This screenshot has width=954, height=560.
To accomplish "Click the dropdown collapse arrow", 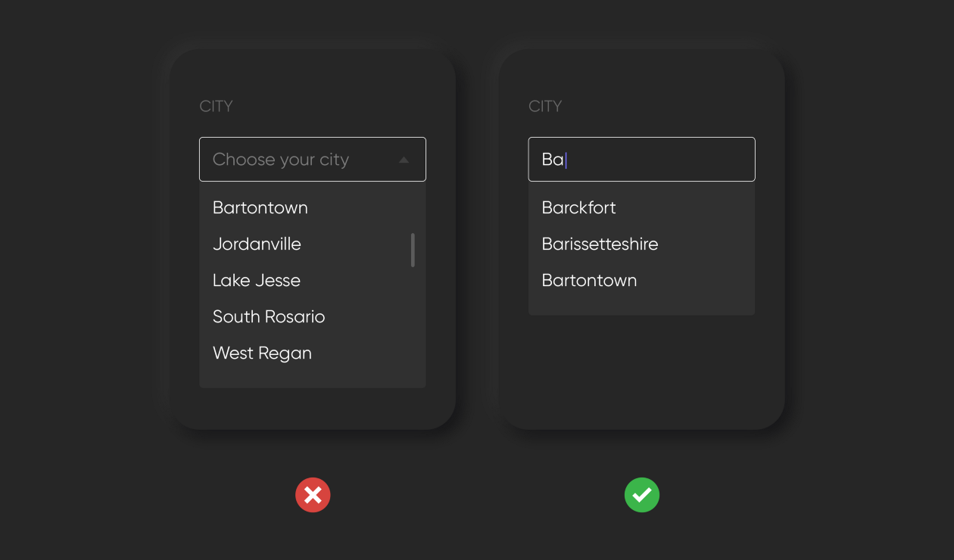I will coord(406,159).
